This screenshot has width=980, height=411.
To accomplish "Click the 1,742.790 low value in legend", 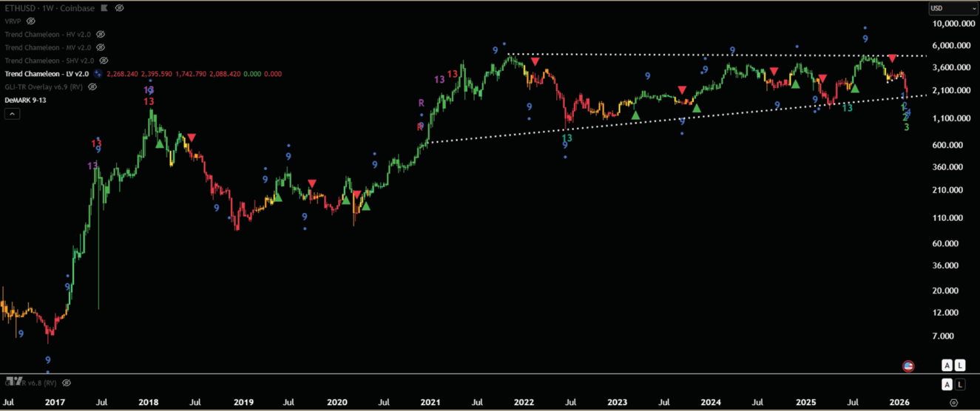I will tap(190, 74).
